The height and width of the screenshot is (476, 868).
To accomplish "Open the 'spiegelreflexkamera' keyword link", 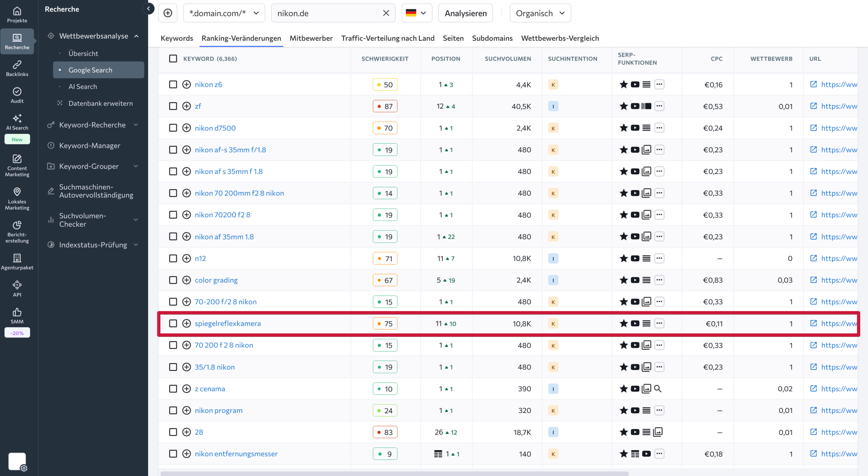I will (228, 323).
